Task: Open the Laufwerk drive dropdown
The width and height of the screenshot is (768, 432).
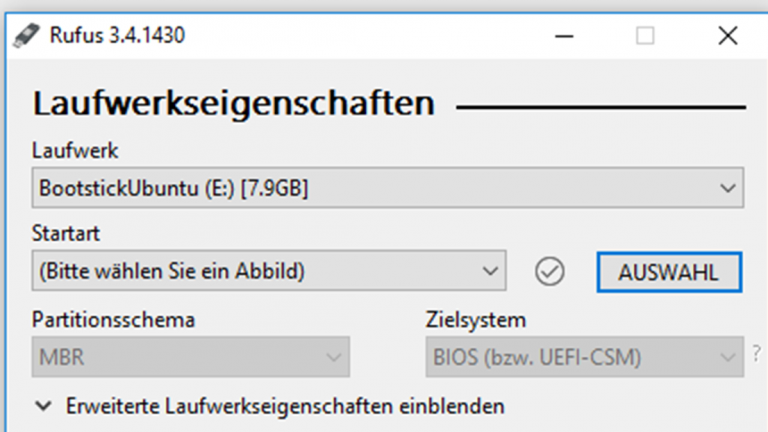Action: tap(388, 188)
